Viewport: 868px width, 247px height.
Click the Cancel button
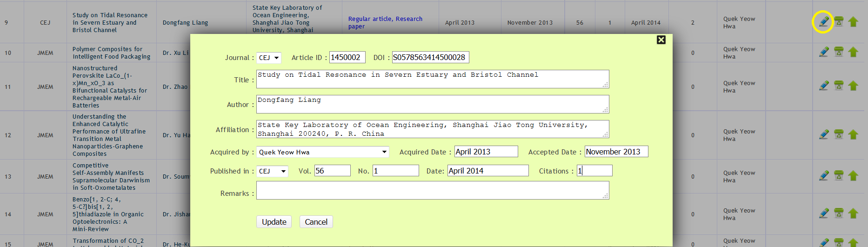(x=316, y=222)
